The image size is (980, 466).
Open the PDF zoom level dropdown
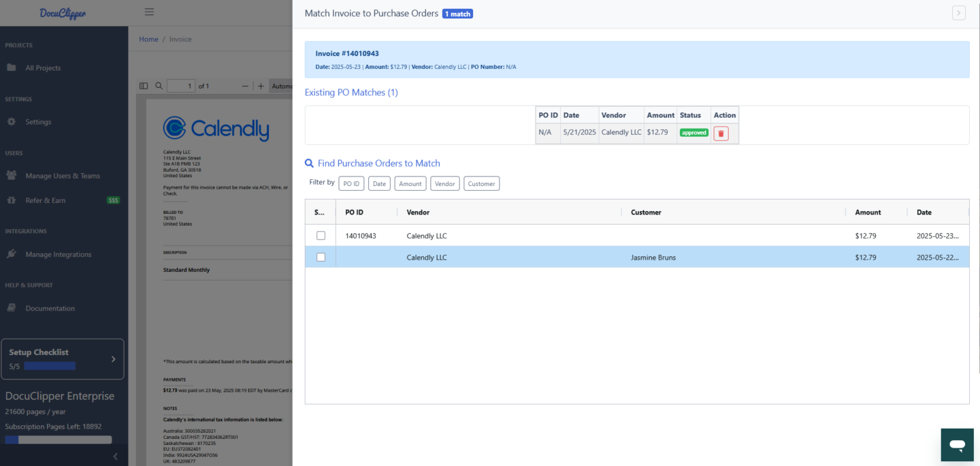[x=281, y=87]
